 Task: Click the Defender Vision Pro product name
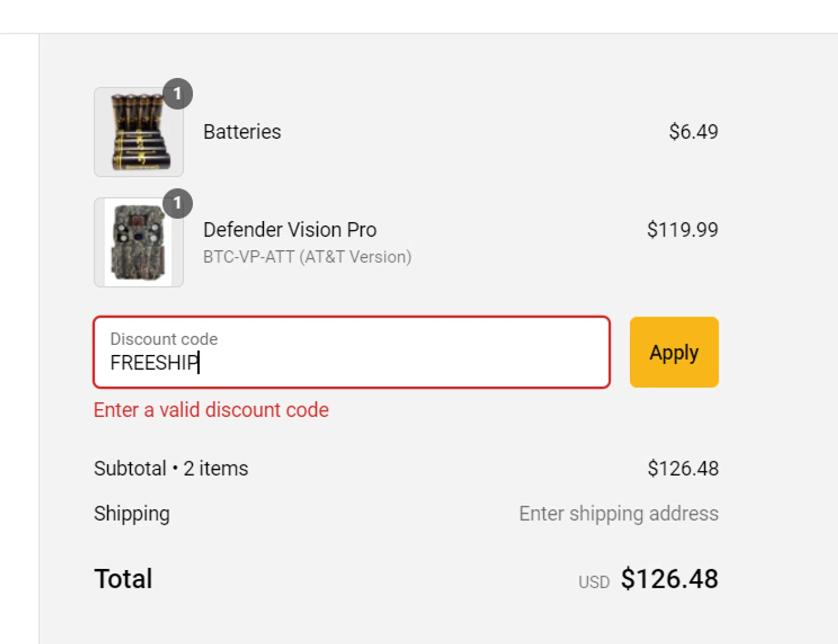point(289,230)
